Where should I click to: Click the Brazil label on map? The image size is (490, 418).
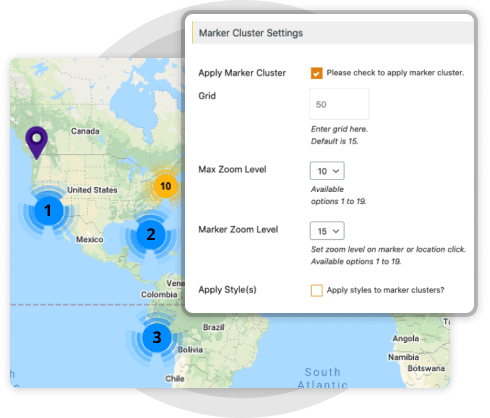[x=214, y=327]
